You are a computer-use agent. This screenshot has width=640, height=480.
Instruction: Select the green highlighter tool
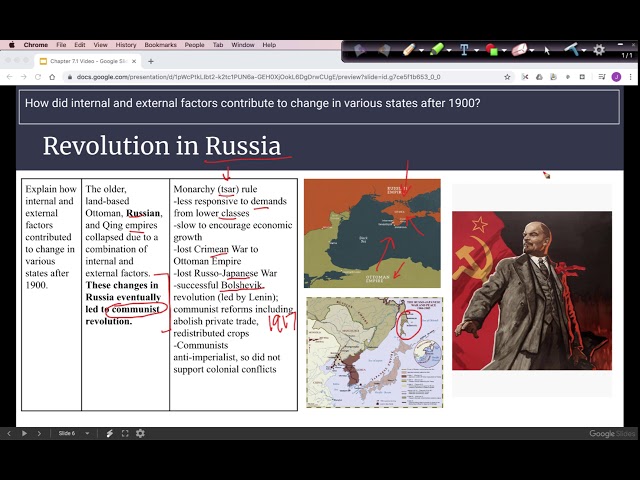436,50
